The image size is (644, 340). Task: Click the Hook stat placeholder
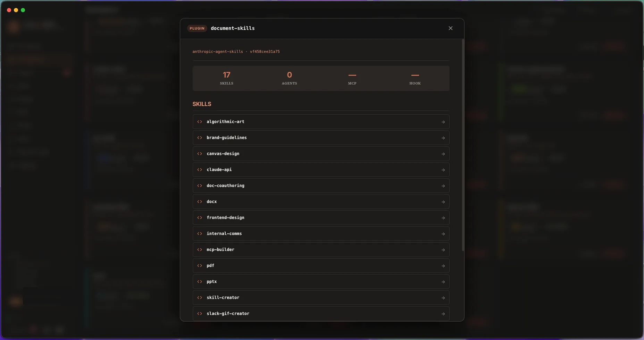[415, 79]
